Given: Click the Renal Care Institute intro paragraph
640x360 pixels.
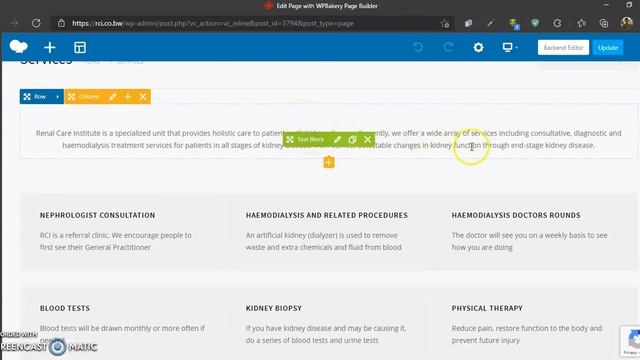Looking at the screenshot, I should pos(329,139).
